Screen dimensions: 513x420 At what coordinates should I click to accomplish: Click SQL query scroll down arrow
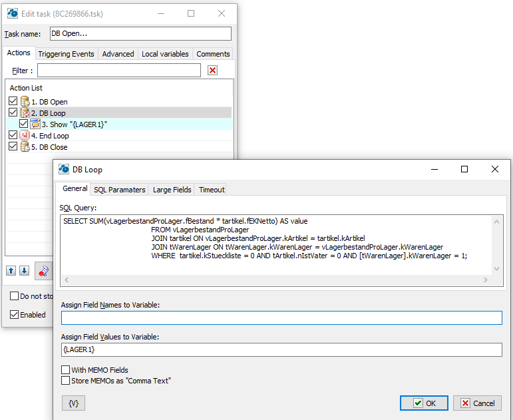496,269
